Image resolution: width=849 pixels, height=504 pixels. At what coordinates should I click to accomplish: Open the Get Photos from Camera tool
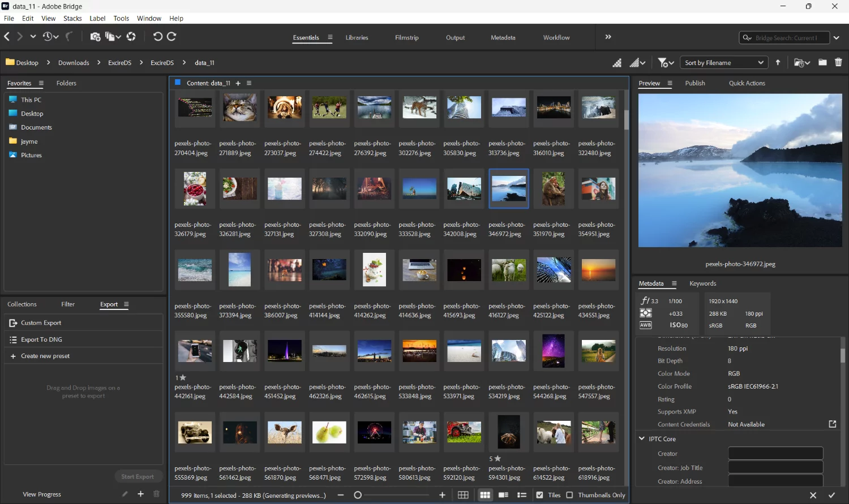[95, 36]
